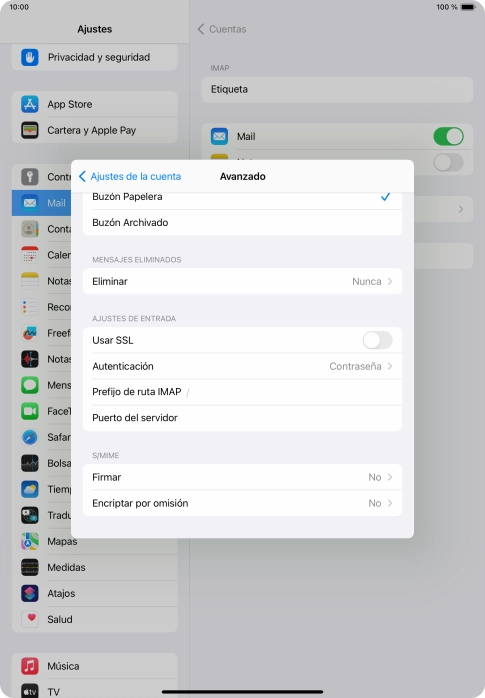
Task: Expand Autenticación setting showing Contraseña
Action: [242, 366]
